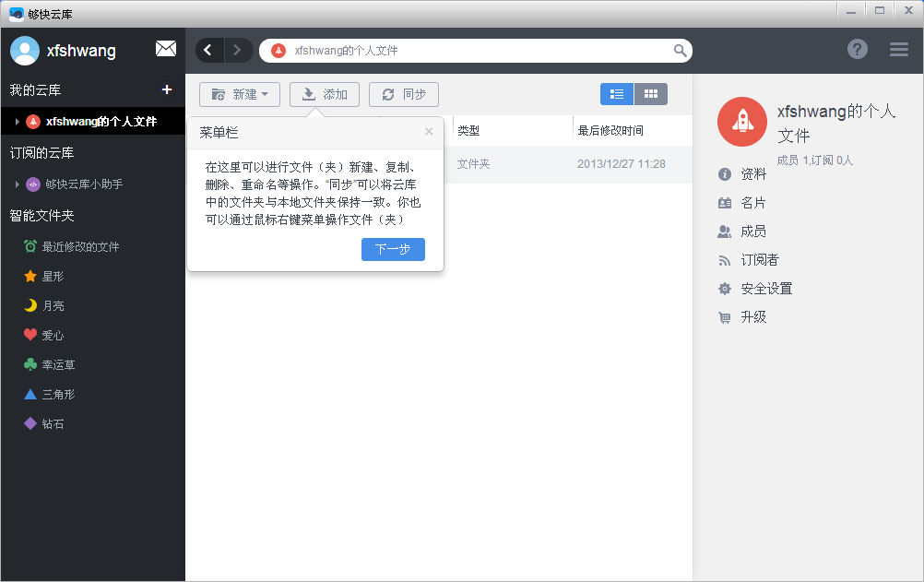Switch to grid thumbnail view
Screen dimensions: 924x582
[x=650, y=94]
